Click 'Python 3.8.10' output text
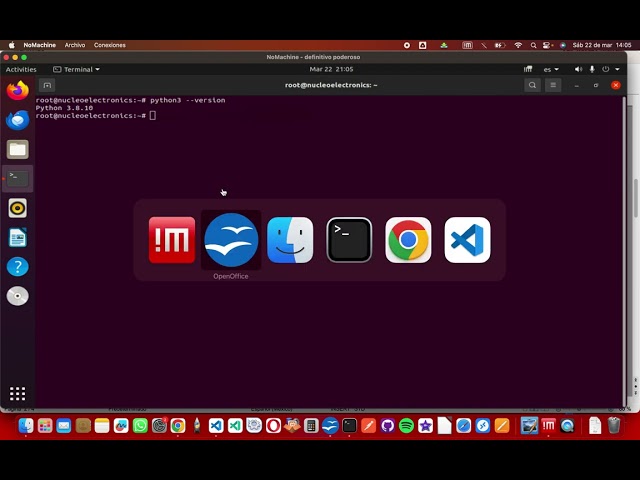Viewport: 640px width, 480px height. [x=64, y=108]
